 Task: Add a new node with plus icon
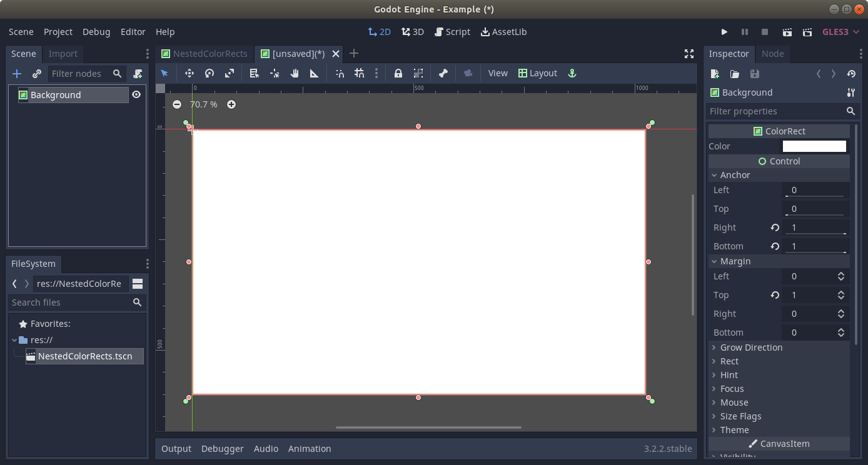click(17, 74)
